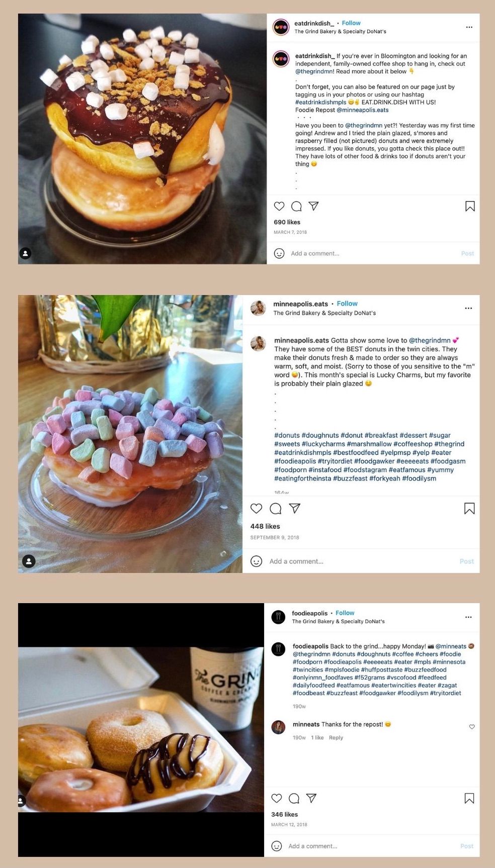The width and height of the screenshot is (495, 868).
Task: Share the eatdrinkdish_ post via paper plane
Action: point(313,206)
